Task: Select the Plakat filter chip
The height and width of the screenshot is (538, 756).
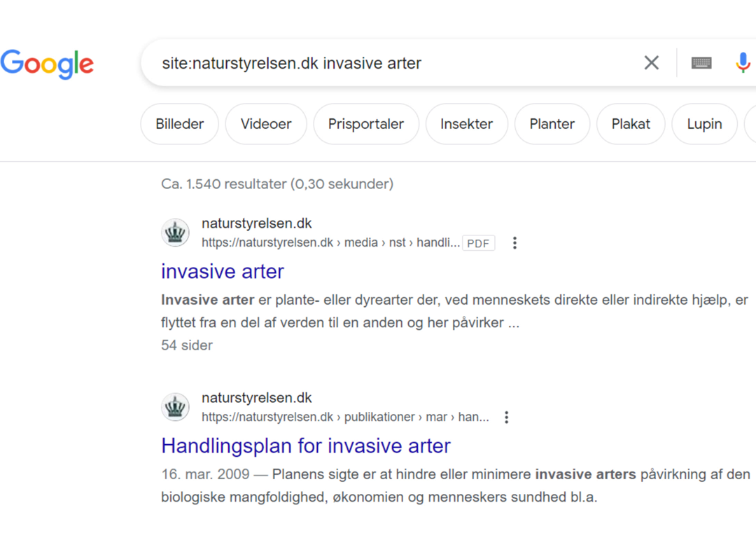Action: [x=631, y=124]
